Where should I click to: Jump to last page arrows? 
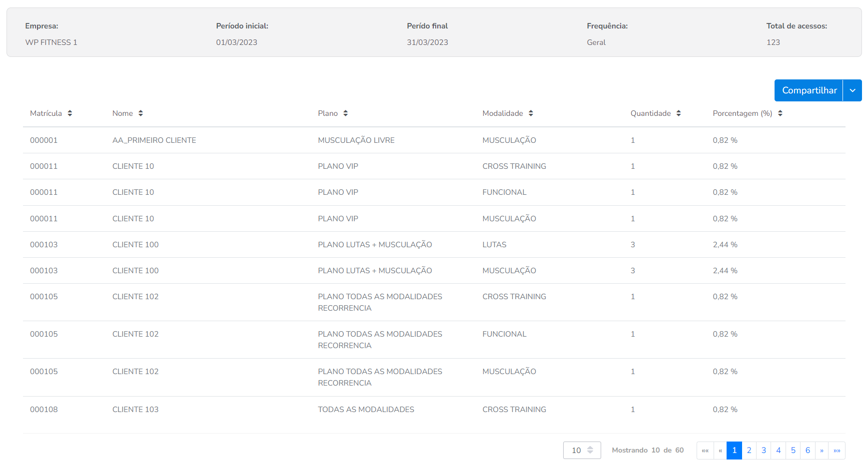837,451
